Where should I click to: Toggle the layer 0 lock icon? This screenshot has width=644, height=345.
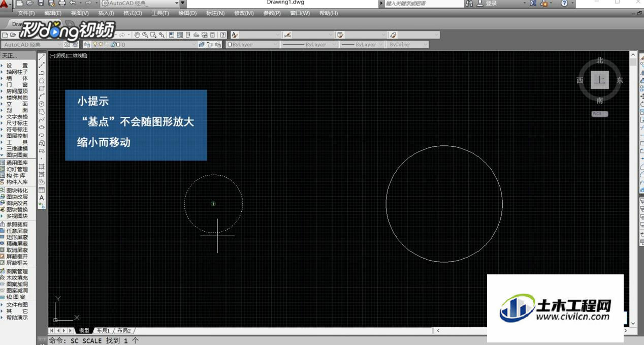(x=112, y=45)
